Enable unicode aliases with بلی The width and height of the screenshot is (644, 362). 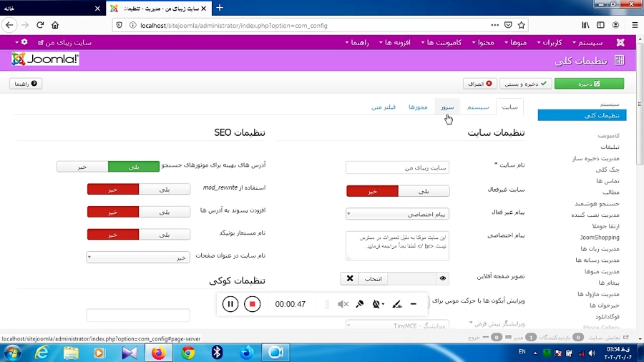[165, 235]
